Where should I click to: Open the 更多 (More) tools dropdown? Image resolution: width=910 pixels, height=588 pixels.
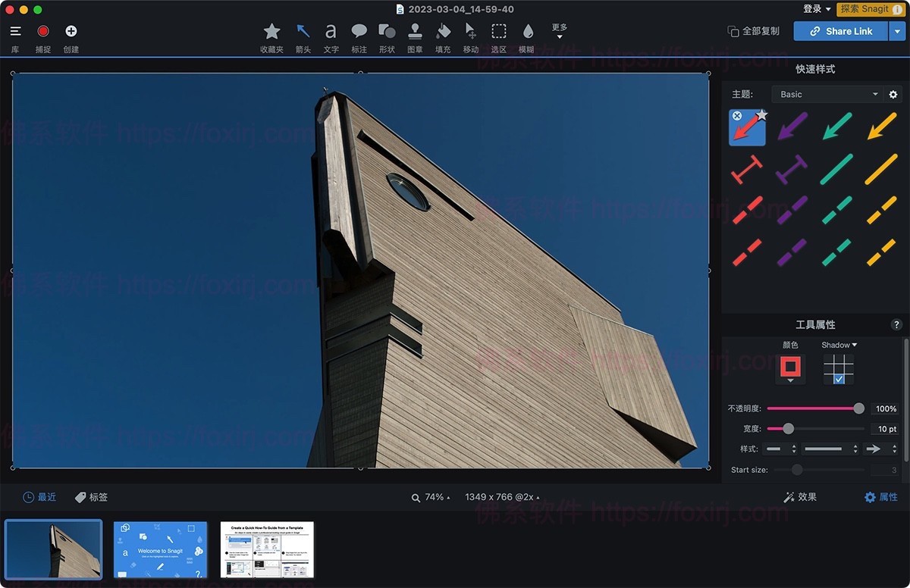(x=559, y=31)
